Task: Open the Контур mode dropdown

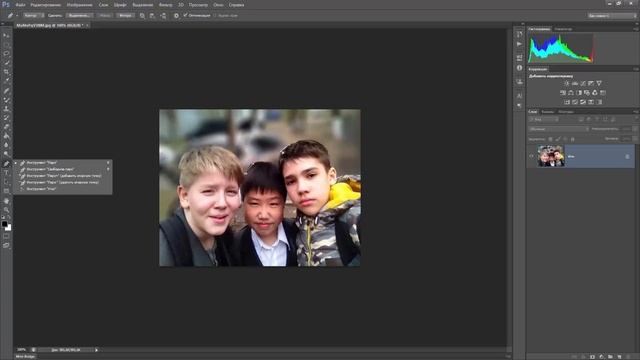Action: [33, 16]
